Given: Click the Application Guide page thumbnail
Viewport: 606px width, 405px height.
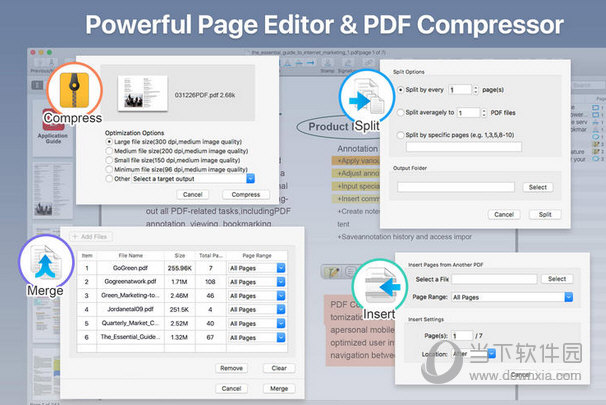Looking at the screenshot, I should click(x=53, y=128).
